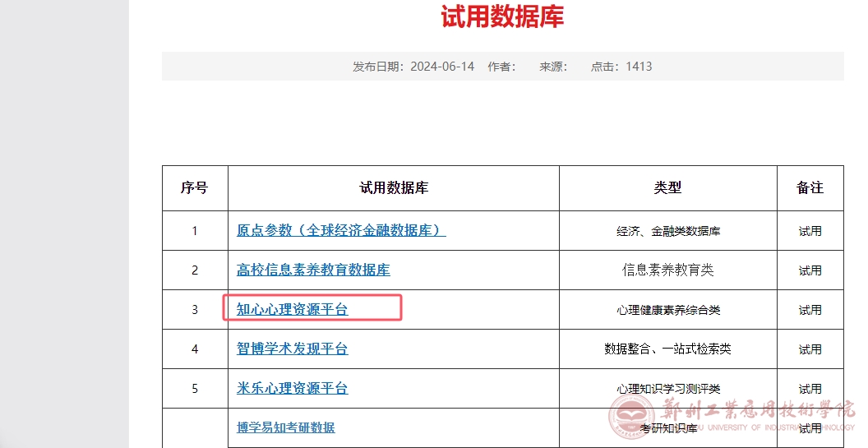Screen dimensions: 868x448
Task: Click 试用 remark in 米乐心理 row
Action: [x=810, y=389]
